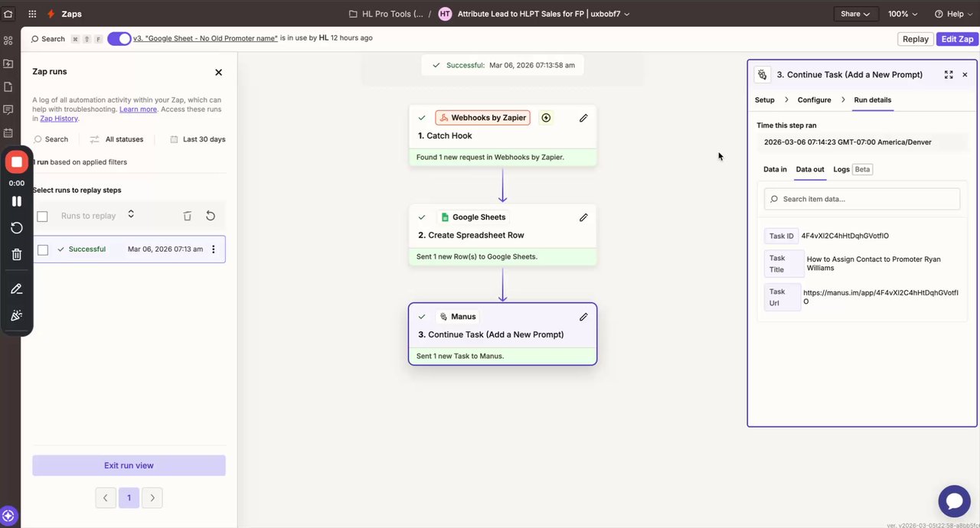Screen dimensions: 980x528
Task: Switch to the Data in tab
Action: [x=775, y=169]
